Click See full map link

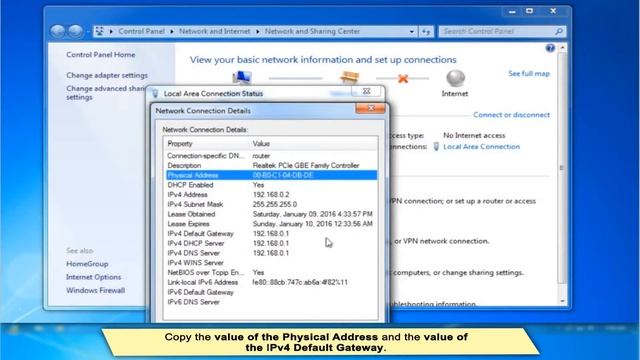tap(529, 74)
